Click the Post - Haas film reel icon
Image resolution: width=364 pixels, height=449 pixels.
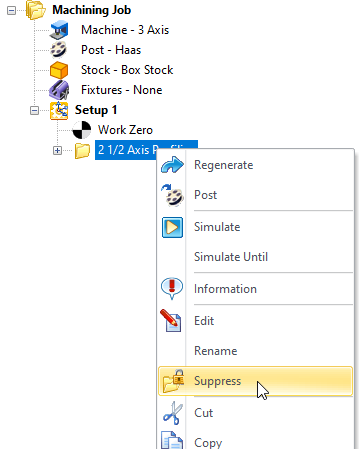(59, 50)
